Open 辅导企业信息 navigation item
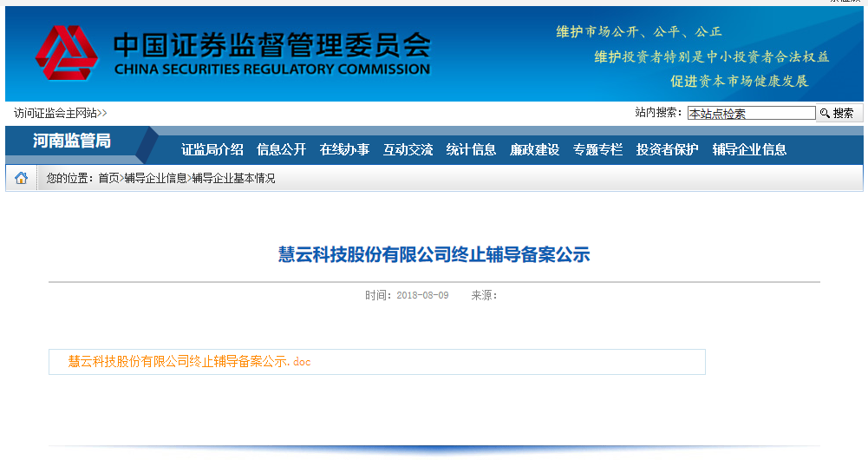This screenshot has width=868, height=460. 749,149
